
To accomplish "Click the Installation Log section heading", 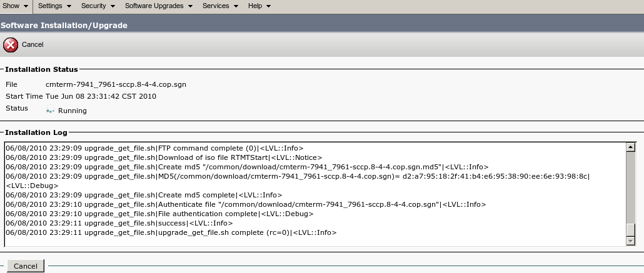I will coord(36,132).
